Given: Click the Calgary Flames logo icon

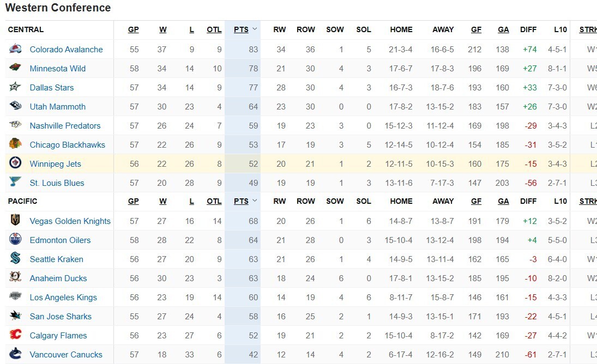Looking at the screenshot, I should click(x=16, y=335).
